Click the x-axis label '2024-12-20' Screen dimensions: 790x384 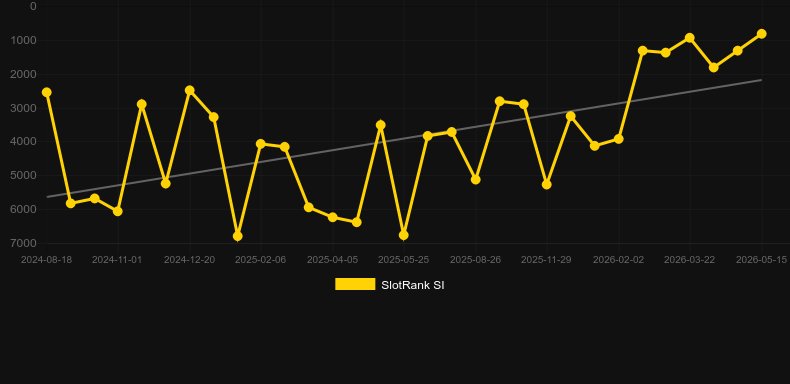click(x=189, y=260)
